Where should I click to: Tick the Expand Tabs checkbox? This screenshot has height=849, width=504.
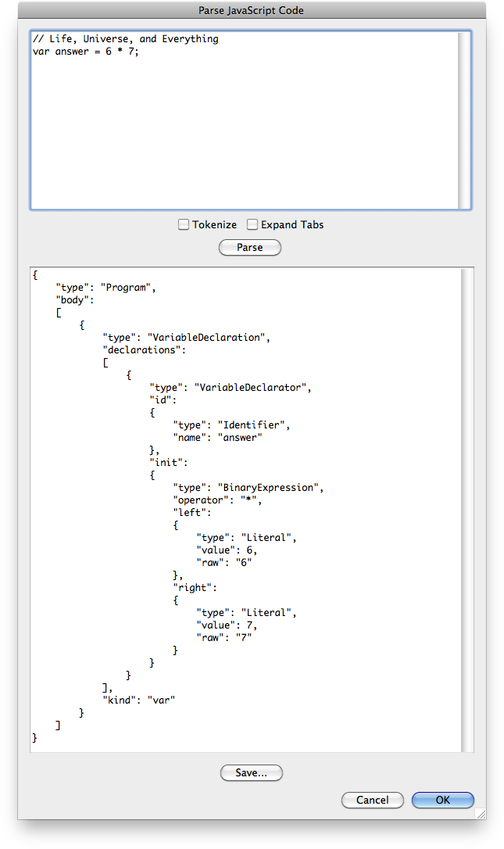tap(252, 224)
